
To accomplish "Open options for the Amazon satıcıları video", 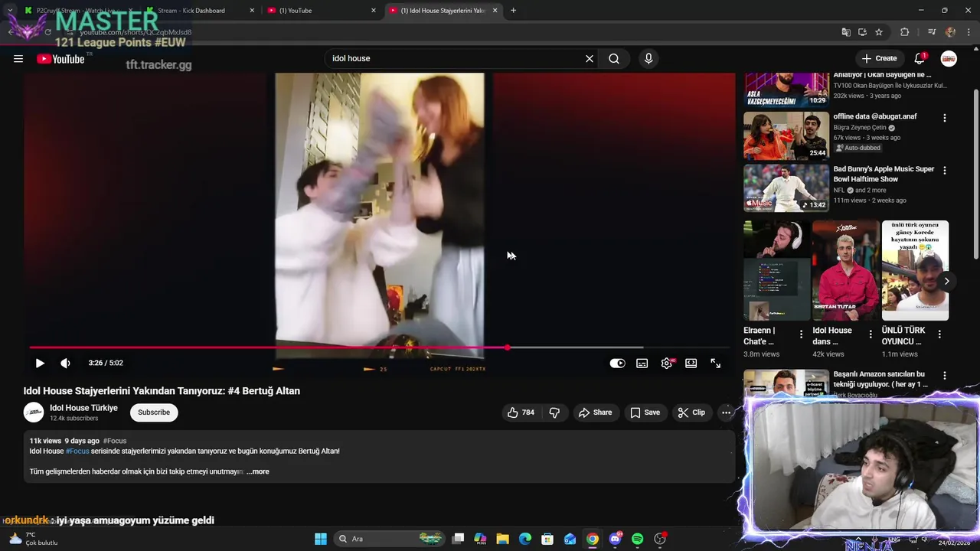I will (944, 376).
